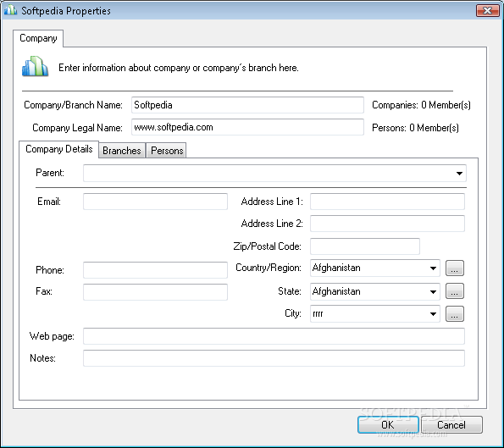
Task: Click the 'Softpedia Properties' window title
Action: click(66, 11)
